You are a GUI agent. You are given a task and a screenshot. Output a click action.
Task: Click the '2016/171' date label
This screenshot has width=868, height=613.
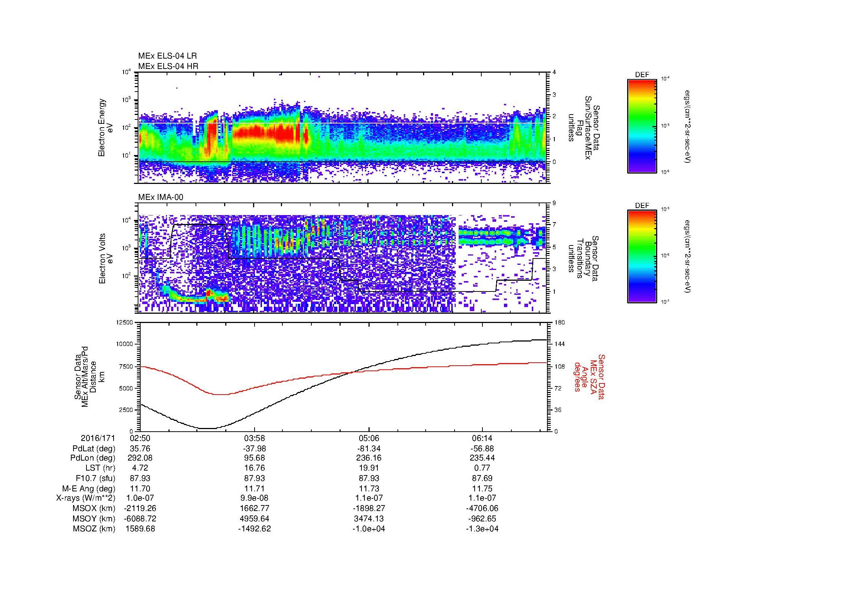(98, 438)
